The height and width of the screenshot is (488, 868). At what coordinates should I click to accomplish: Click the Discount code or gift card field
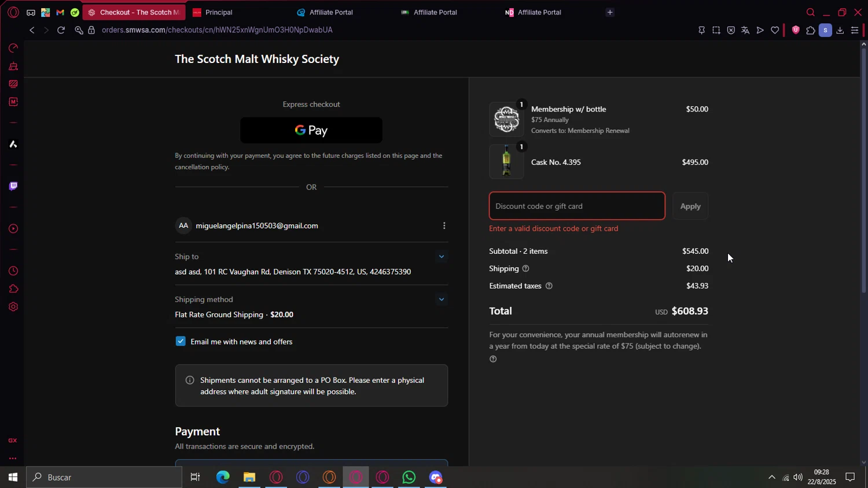click(x=577, y=206)
